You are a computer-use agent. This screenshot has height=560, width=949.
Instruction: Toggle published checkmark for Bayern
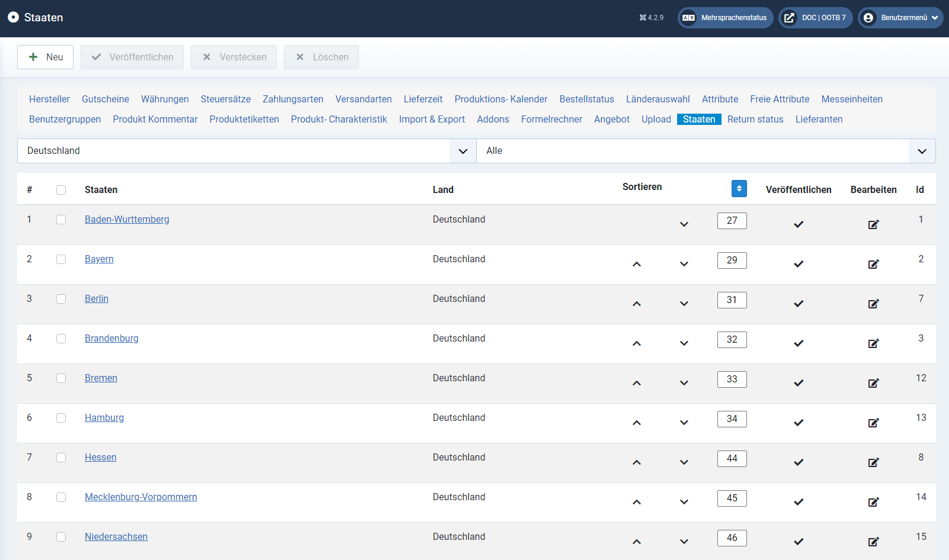tap(799, 264)
